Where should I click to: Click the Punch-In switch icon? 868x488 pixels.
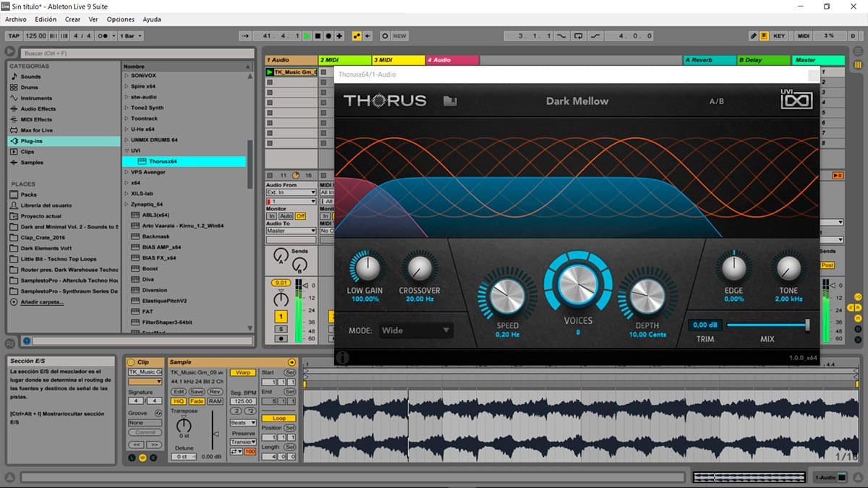[560, 35]
